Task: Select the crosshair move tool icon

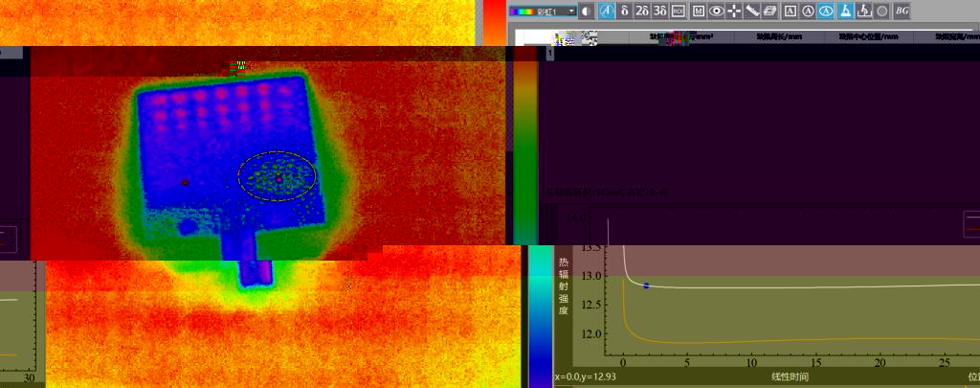Action: [x=734, y=11]
